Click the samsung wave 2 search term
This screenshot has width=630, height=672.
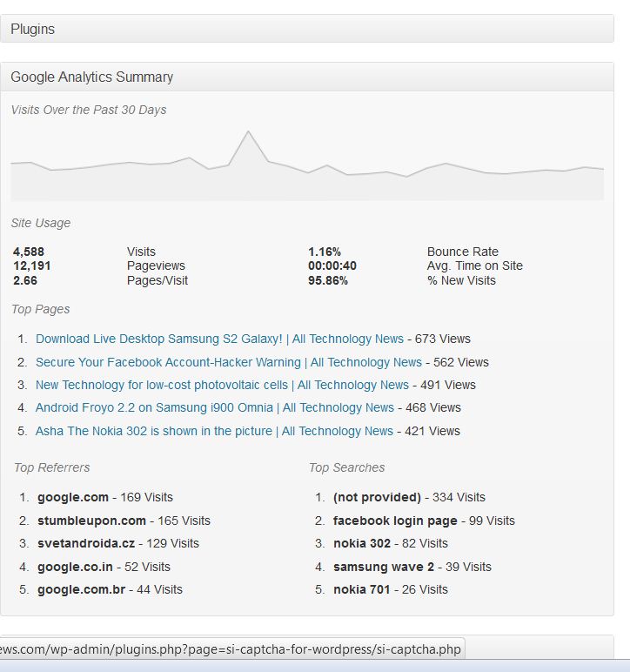click(384, 567)
